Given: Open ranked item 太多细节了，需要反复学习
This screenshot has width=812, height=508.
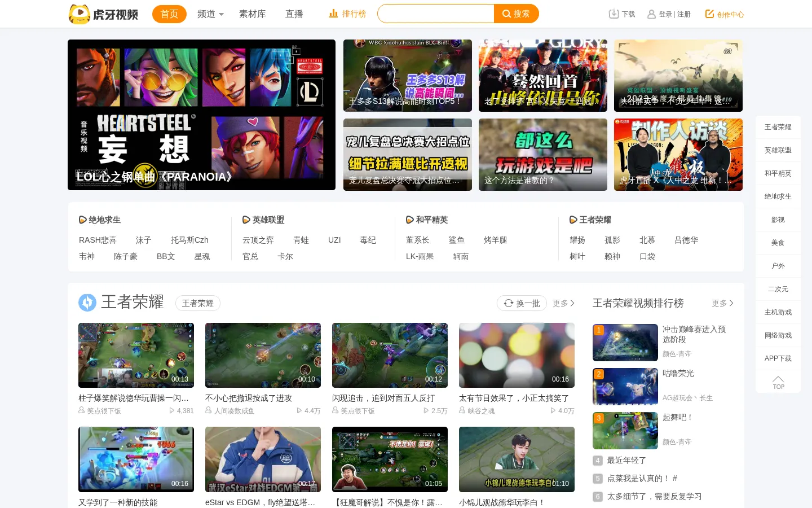Looking at the screenshot, I should [x=654, y=497].
